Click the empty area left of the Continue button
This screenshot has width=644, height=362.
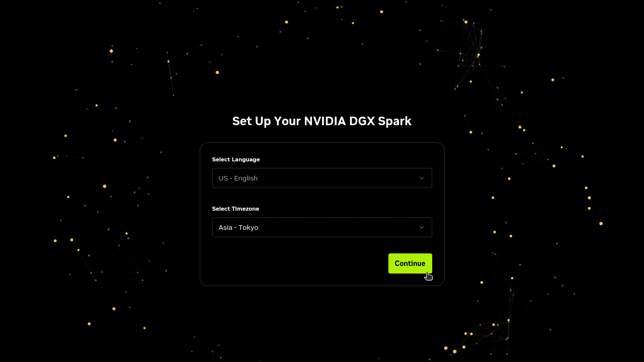pos(299,263)
